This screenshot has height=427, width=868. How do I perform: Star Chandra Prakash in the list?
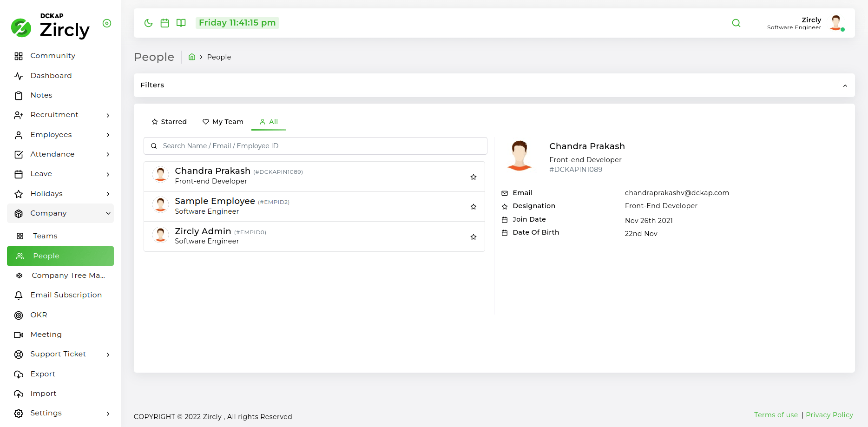(x=473, y=177)
